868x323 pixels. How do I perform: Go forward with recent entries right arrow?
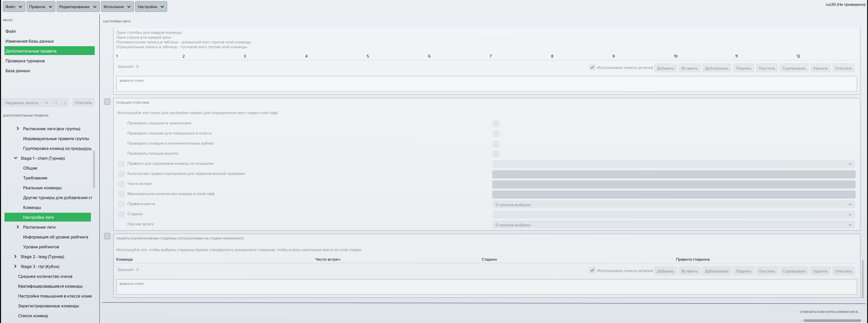coord(65,103)
